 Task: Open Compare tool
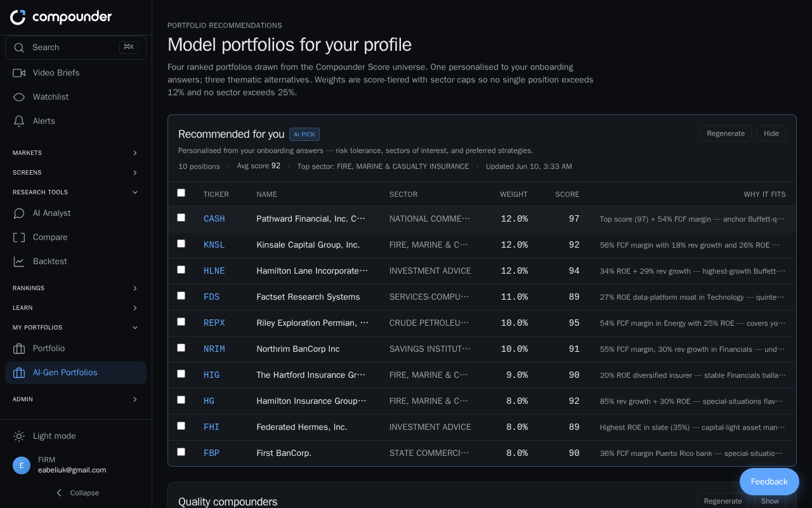(75, 237)
